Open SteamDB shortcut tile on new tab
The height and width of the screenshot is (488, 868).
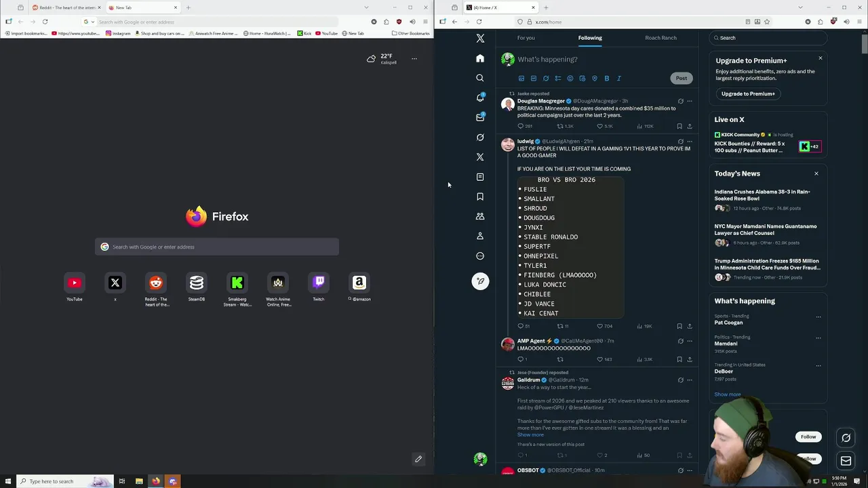197,287
